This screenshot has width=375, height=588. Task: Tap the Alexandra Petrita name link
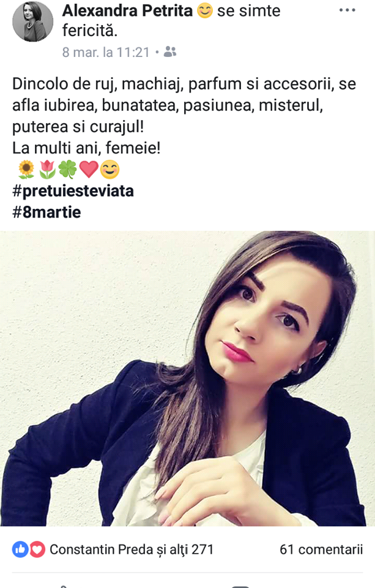point(127,11)
